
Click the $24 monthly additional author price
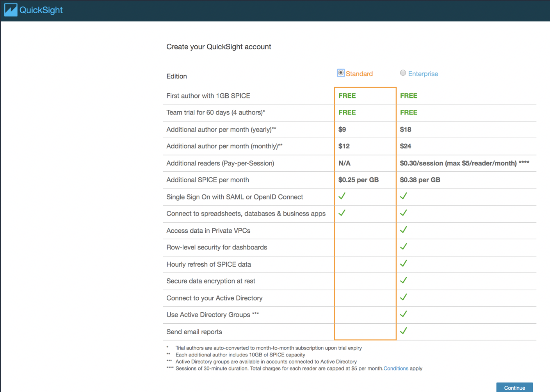coord(406,146)
